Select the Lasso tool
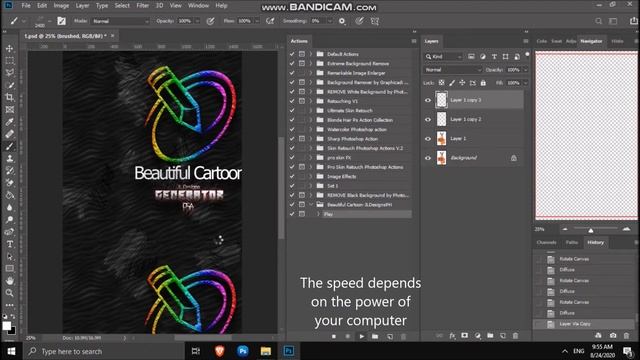 [x=9, y=73]
